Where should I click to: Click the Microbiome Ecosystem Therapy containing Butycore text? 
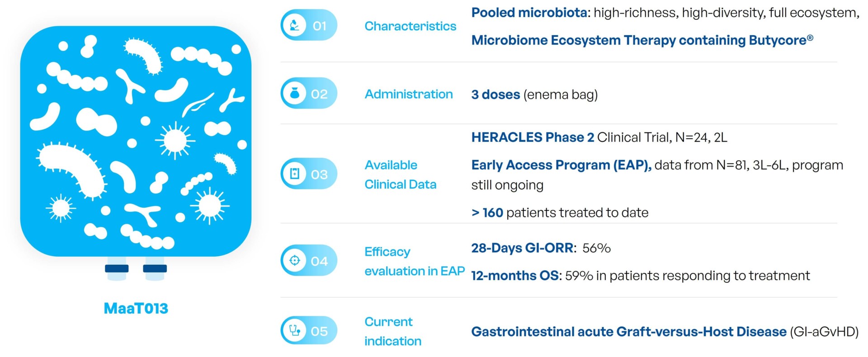pyautogui.click(x=642, y=40)
